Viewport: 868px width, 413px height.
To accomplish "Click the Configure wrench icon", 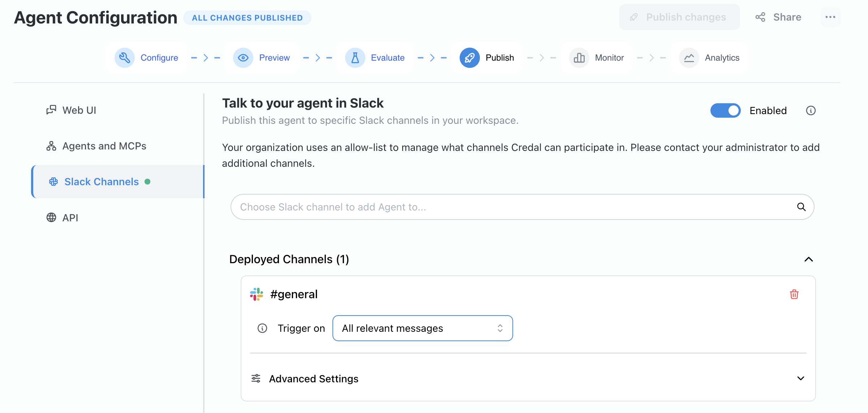I will [125, 58].
